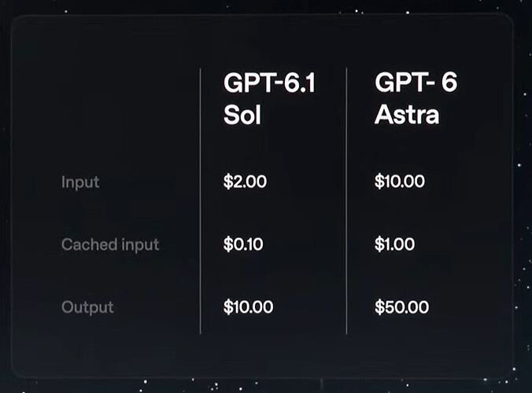This screenshot has height=393, width=532.
Task: Select Astra's $10.00 input price
Action: coord(400,182)
